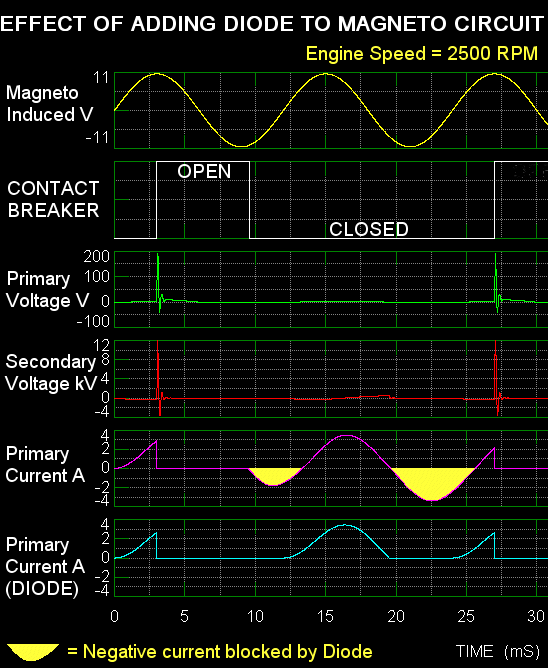548x668 pixels.
Task: Select the OPEN label in contact breaker
Action: [x=204, y=171]
